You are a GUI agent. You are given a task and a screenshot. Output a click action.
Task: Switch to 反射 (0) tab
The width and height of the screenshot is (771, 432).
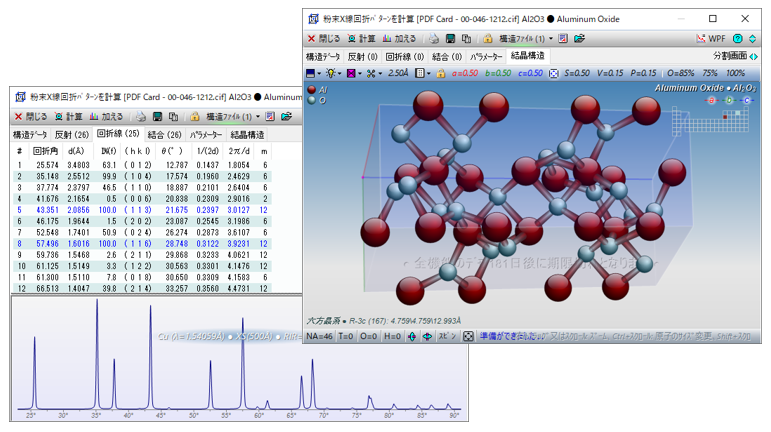pyautogui.click(x=362, y=57)
